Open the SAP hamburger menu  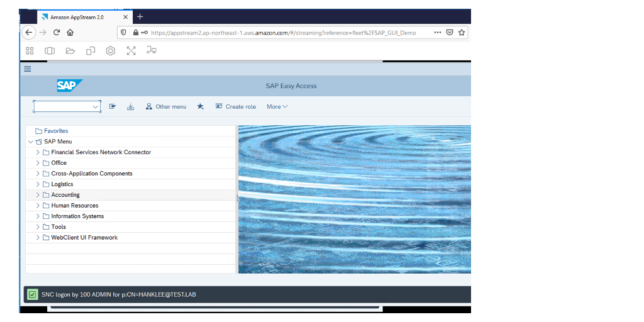pos(28,69)
